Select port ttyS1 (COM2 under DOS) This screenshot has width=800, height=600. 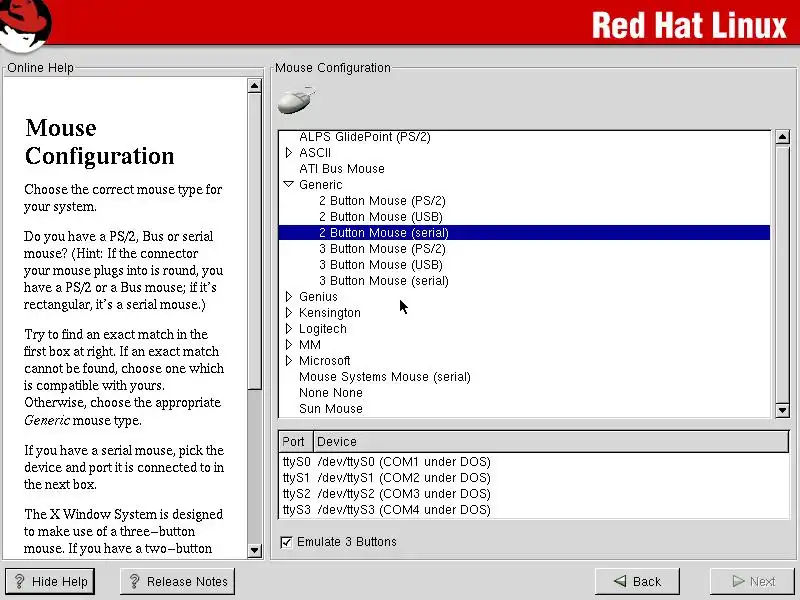tap(534, 478)
